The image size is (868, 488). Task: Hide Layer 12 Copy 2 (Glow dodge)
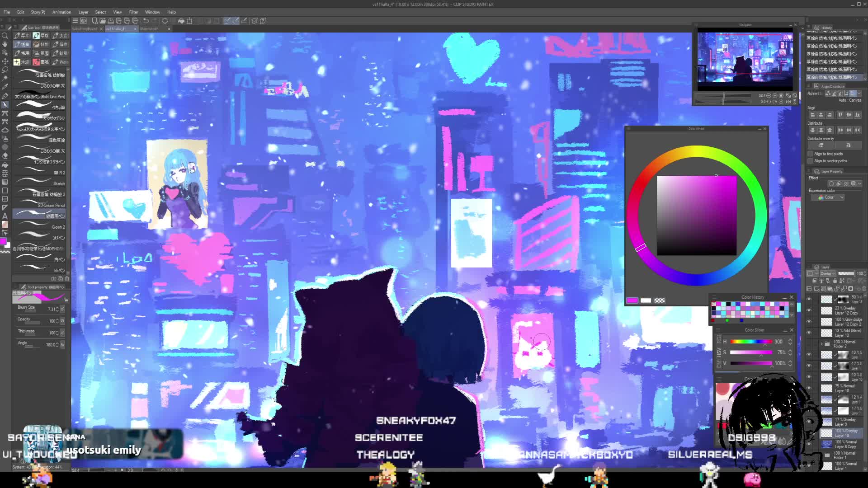[809, 322]
